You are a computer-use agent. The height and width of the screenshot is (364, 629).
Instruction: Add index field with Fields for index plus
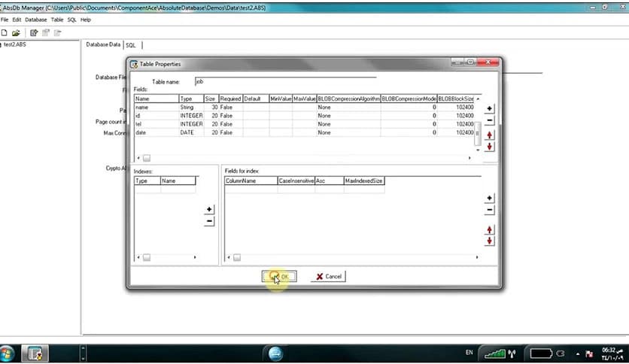point(489,198)
